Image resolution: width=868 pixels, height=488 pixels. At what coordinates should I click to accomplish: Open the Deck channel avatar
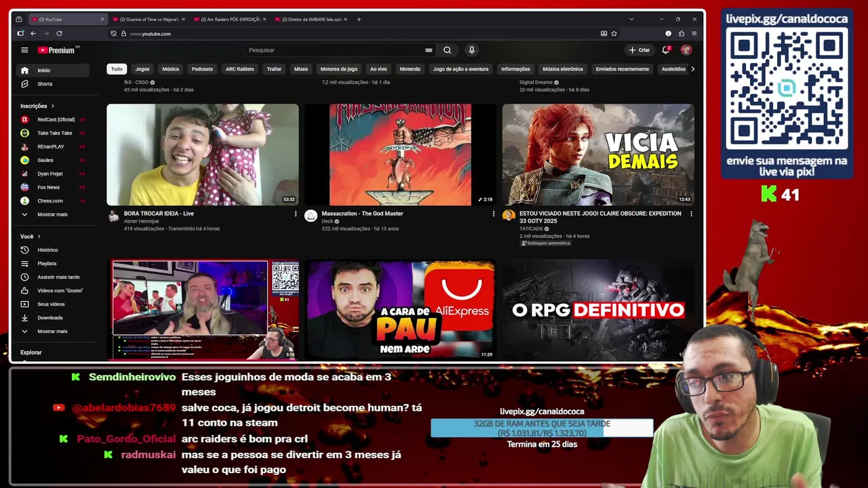coord(311,216)
